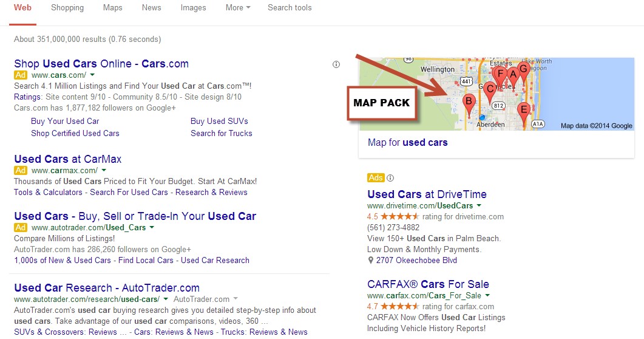Click the www.cars.com/ URL text
The width and height of the screenshot is (644, 339).
pos(59,75)
